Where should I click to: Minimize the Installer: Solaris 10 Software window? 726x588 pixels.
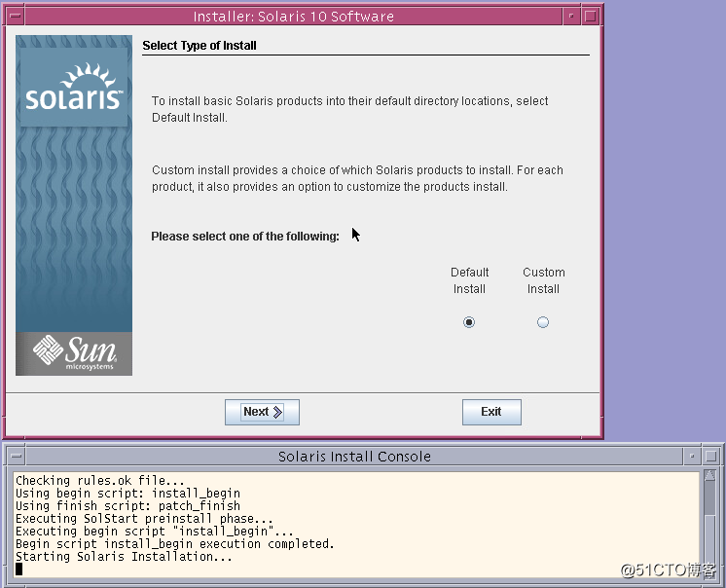point(571,16)
